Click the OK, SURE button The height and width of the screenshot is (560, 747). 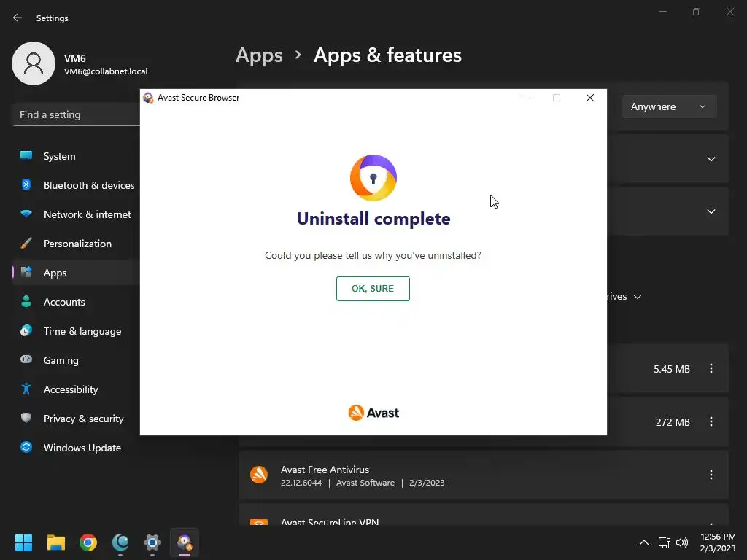(x=373, y=289)
